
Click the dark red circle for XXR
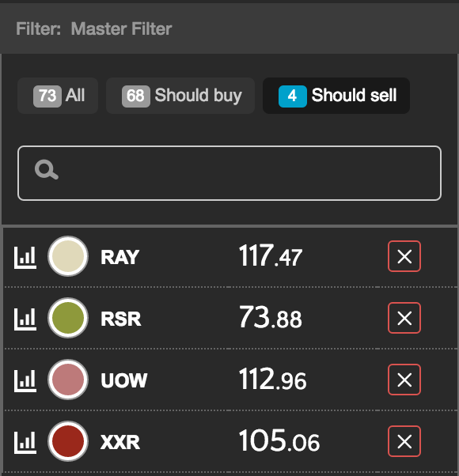68,441
